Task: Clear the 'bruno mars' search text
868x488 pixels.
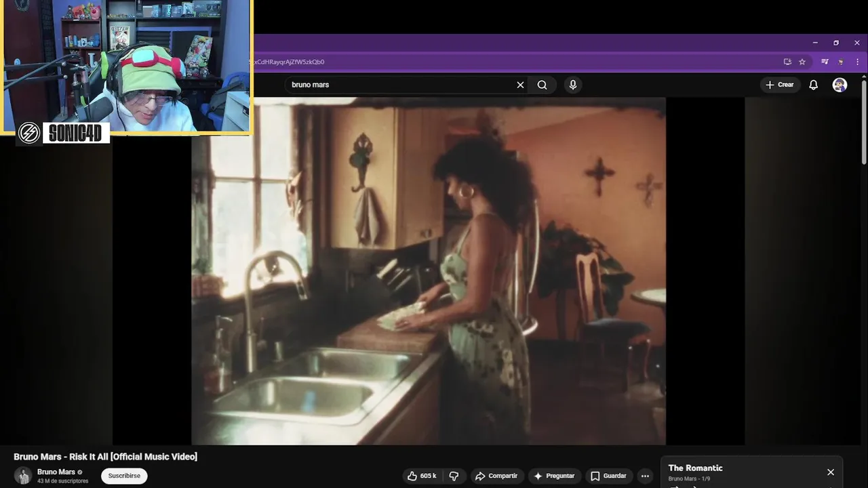Action: coord(520,85)
